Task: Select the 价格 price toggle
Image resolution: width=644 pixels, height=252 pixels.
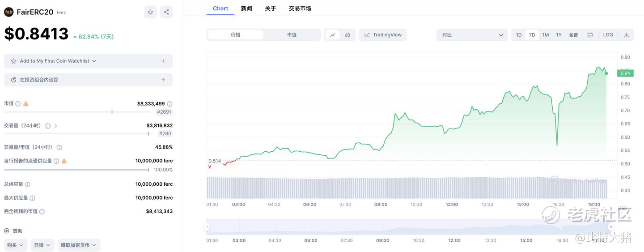Action: [x=236, y=35]
